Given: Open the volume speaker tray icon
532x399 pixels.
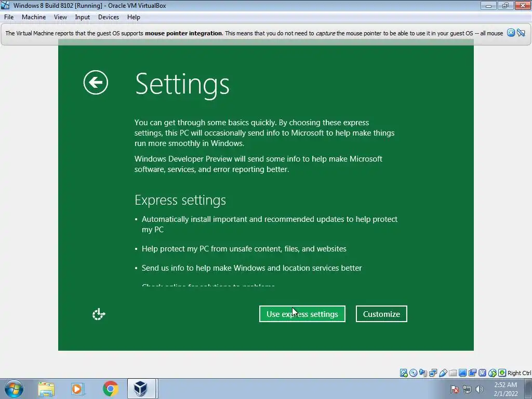Looking at the screenshot, I should pos(480,389).
